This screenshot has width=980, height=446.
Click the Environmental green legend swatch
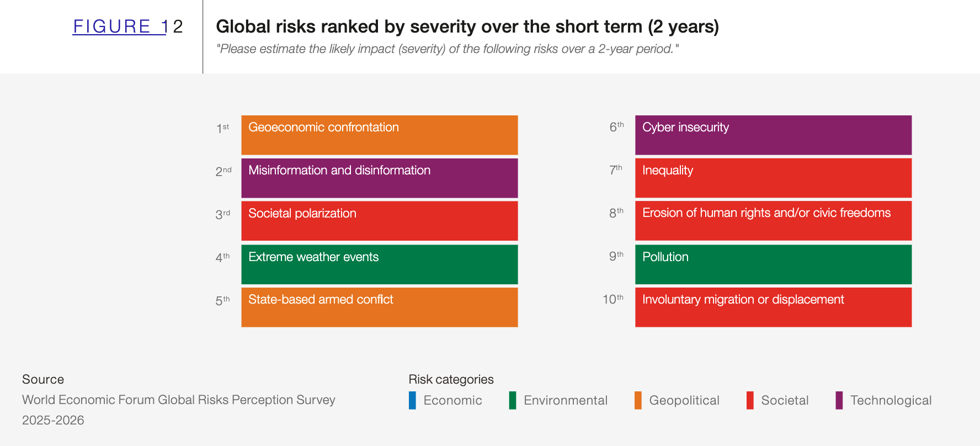pyautogui.click(x=513, y=400)
